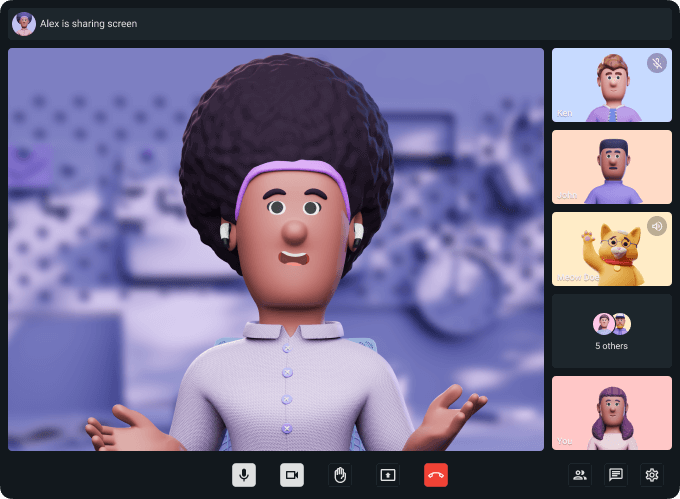Open the chat panel icon

[x=616, y=475]
